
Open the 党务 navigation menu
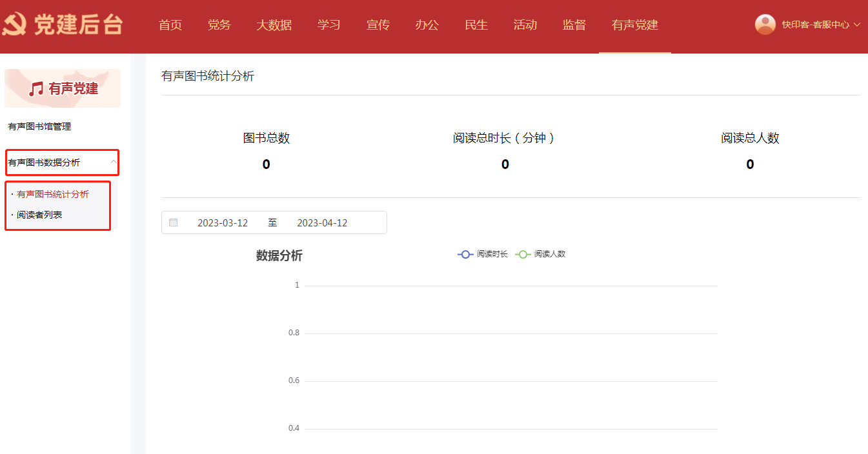click(x=219, y=25)
